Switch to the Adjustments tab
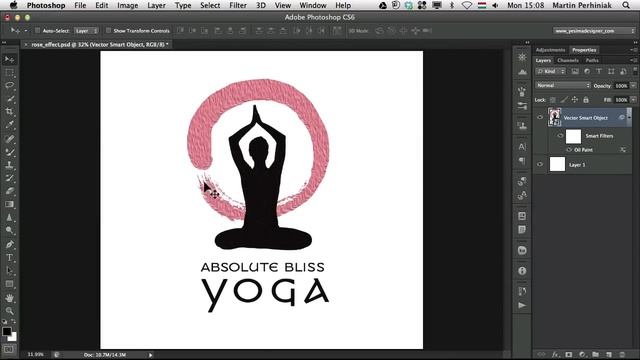 click(x=550, y=50)
